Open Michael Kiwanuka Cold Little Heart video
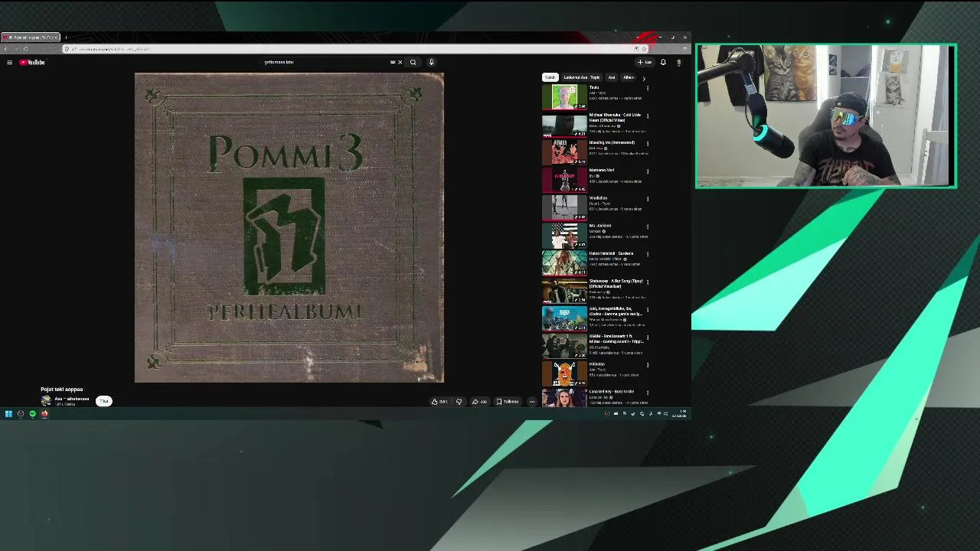 (564, 124)
